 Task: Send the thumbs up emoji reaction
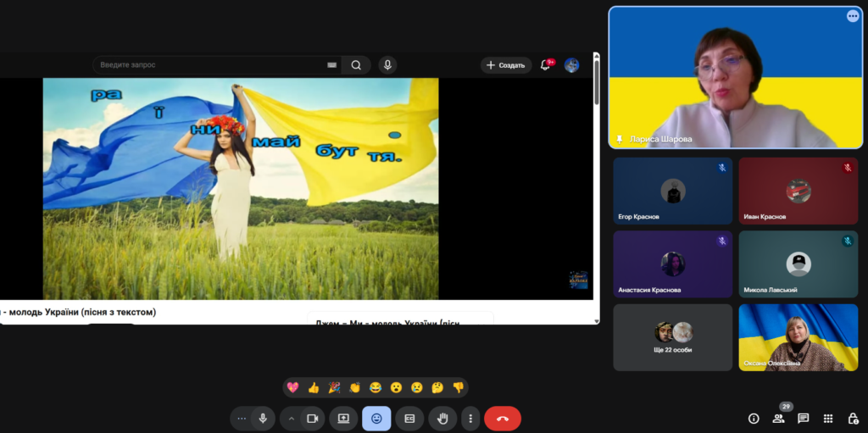click(x=314, y=388)
